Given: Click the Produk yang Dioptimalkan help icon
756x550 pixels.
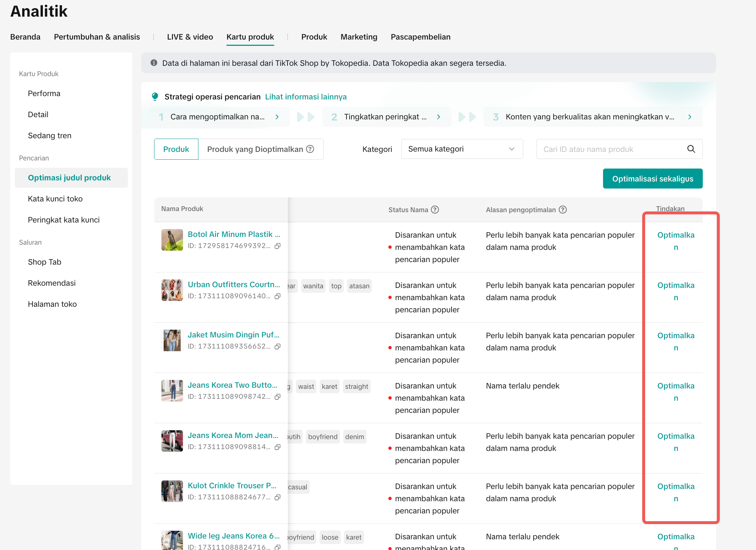Looking at the screenshot, I should point(310,149).
